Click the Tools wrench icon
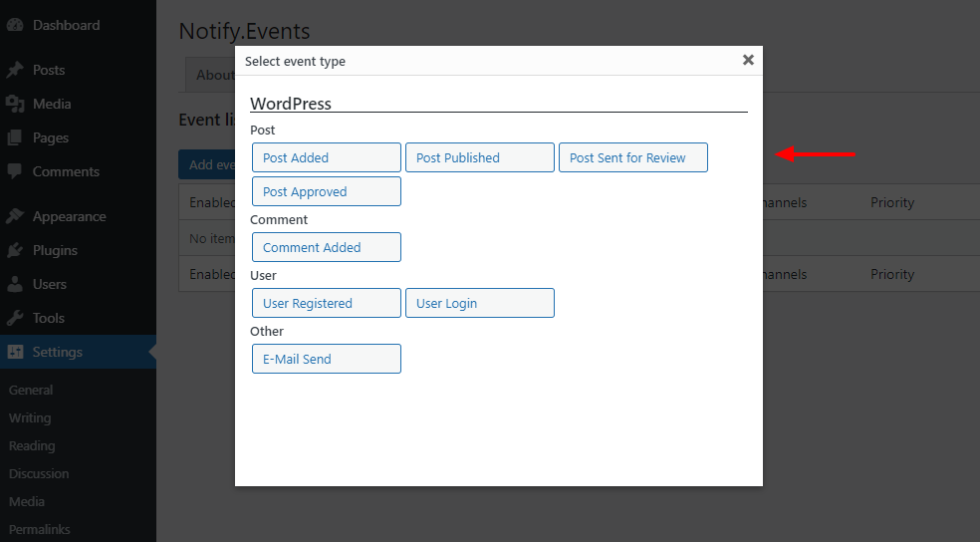 pos(15,318)
